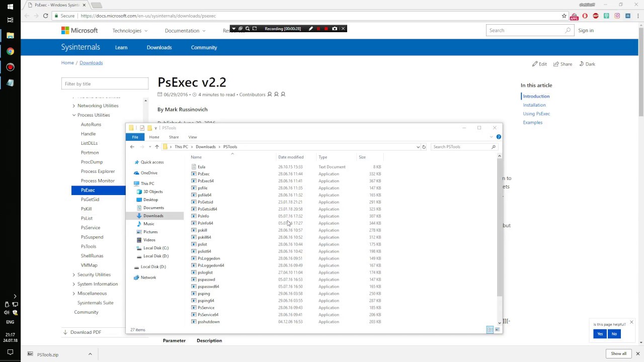Open Chrome from the Windows taskbar
Image resolution: width=644 pixels, height=362 pixels.
pos(10,51)
